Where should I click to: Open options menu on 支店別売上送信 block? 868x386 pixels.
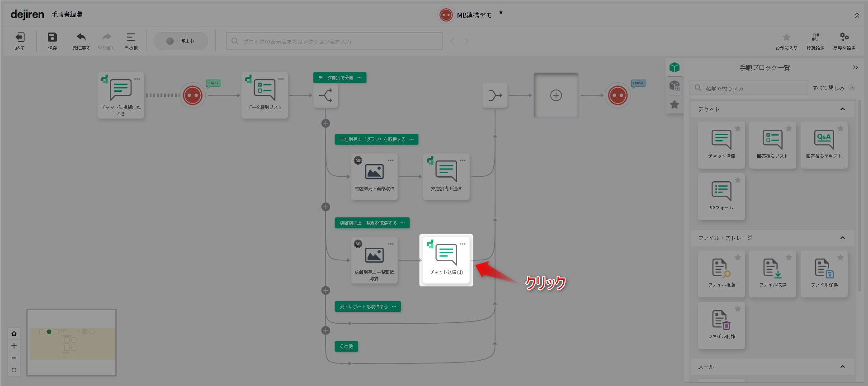pyautogui.click(x=462, y=160)
